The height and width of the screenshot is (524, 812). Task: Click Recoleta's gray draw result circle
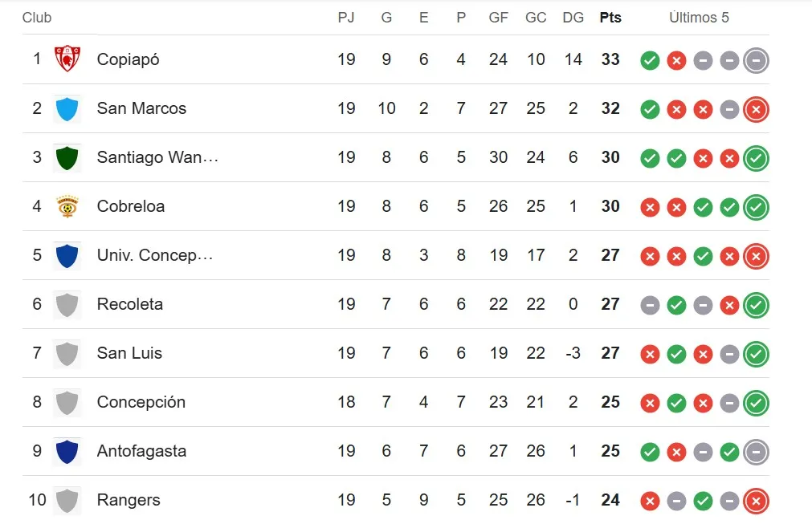point(650,305)
